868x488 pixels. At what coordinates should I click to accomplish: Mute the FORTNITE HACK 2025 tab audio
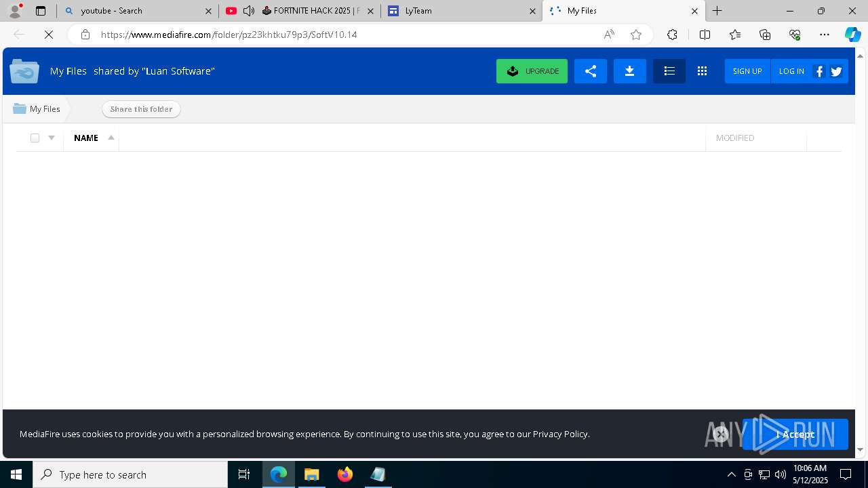[x=249, y=11]
